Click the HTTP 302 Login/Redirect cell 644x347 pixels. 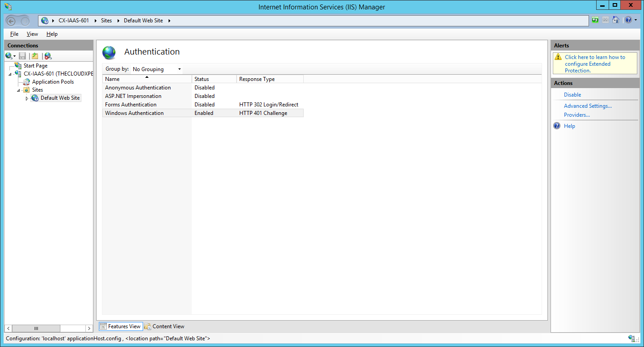click(x=269, y=105)
